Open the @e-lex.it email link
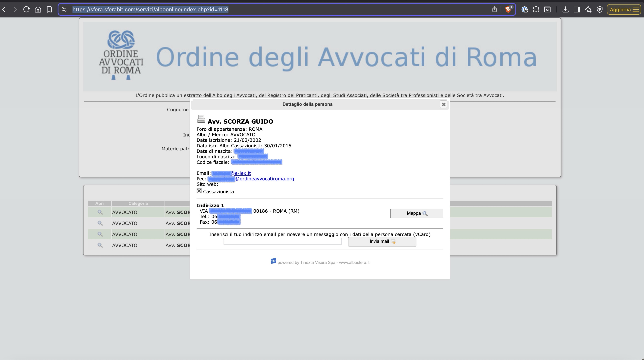 click(241, 173)
